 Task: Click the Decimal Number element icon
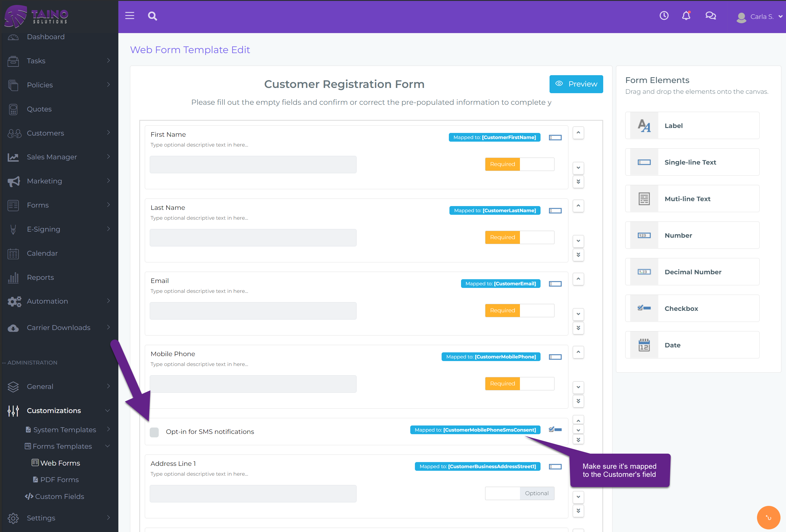point(644,272)
